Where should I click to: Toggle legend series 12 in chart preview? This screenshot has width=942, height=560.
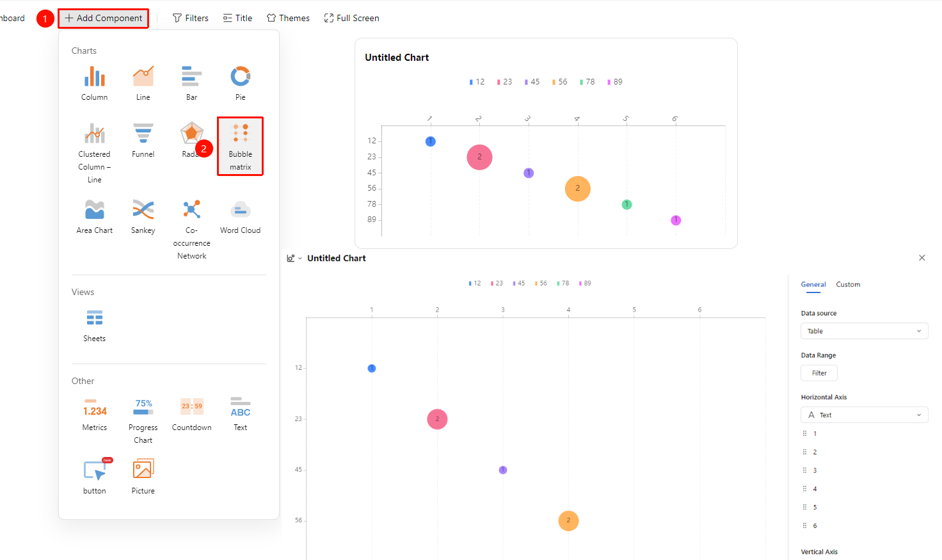477,82
